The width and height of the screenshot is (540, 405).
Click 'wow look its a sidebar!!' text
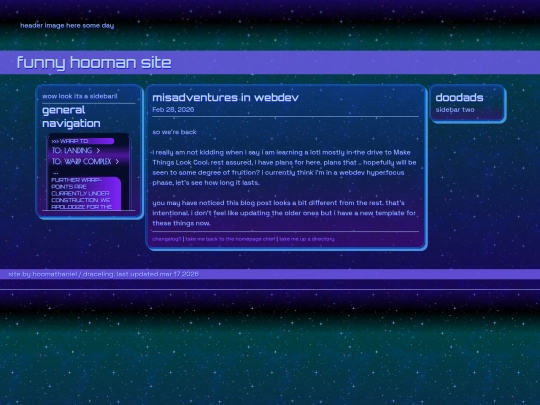coord(80,96)
